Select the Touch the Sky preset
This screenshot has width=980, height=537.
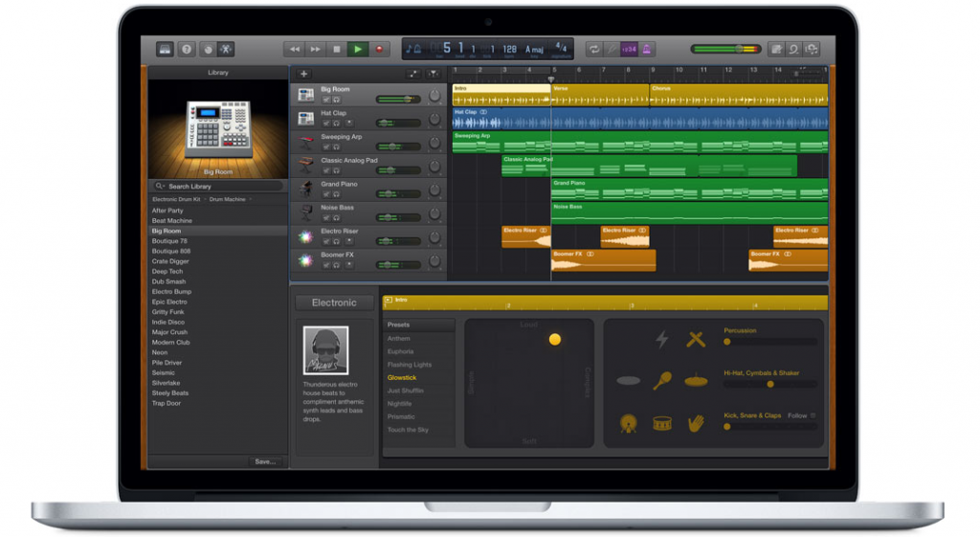[408, 430]
